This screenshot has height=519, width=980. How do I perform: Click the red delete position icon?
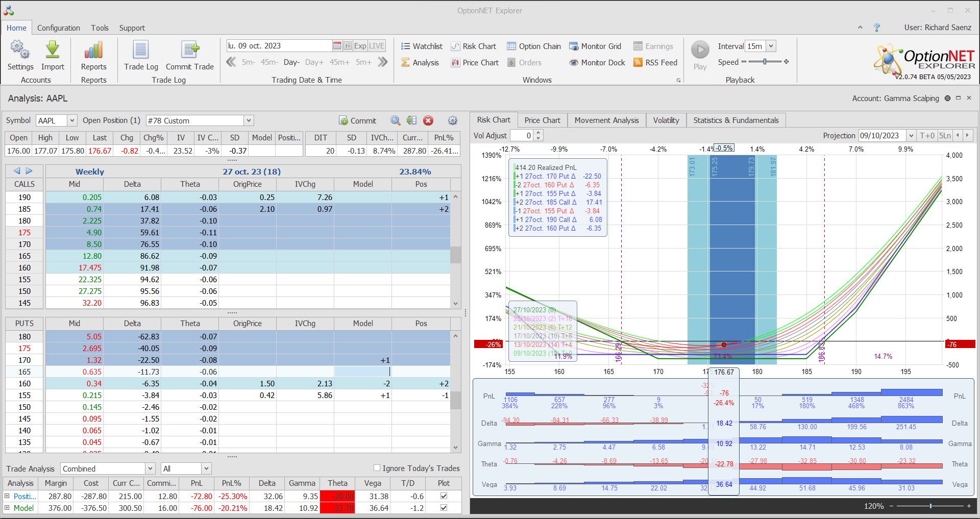(x=428, y=120)
